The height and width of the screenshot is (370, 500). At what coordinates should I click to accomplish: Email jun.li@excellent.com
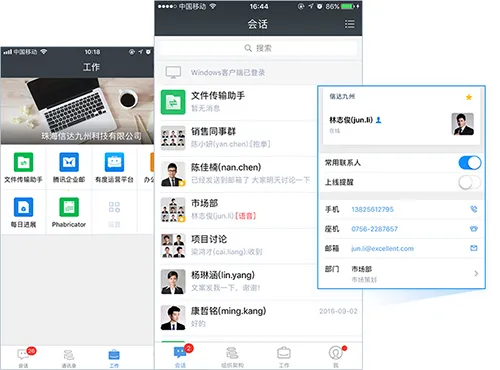tap(382, 249)
